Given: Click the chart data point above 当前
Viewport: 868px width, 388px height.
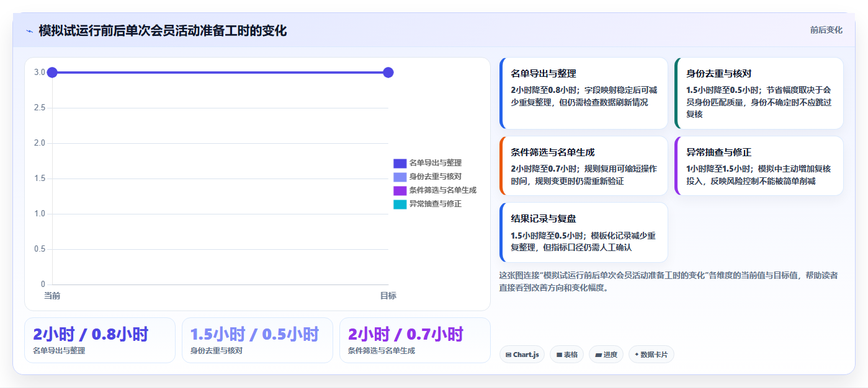Looking at the screenshot, I should pos(52,73).
